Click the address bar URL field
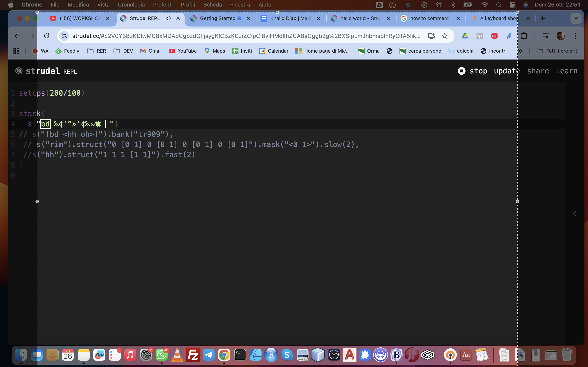588x367 pixels. tap(245, 36)
